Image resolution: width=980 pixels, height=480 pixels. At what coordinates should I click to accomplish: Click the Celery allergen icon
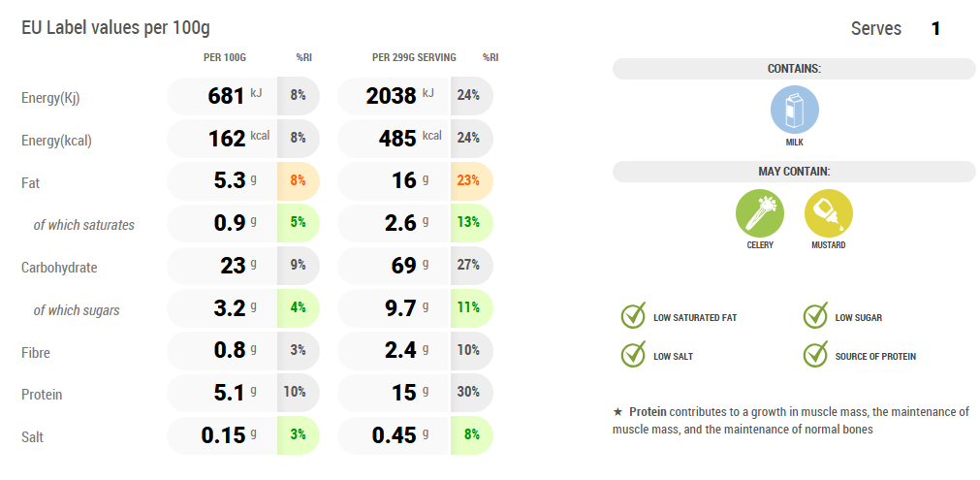tap(760, 213)
